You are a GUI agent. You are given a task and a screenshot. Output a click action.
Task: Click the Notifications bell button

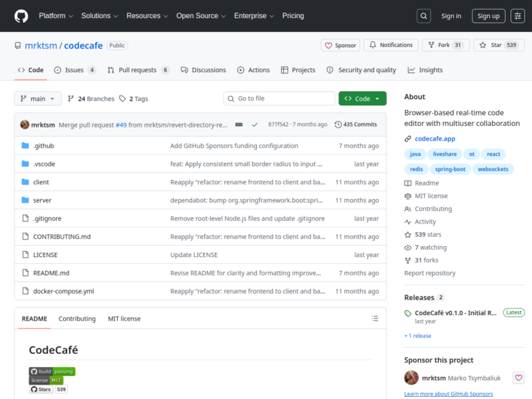(391, 45)
